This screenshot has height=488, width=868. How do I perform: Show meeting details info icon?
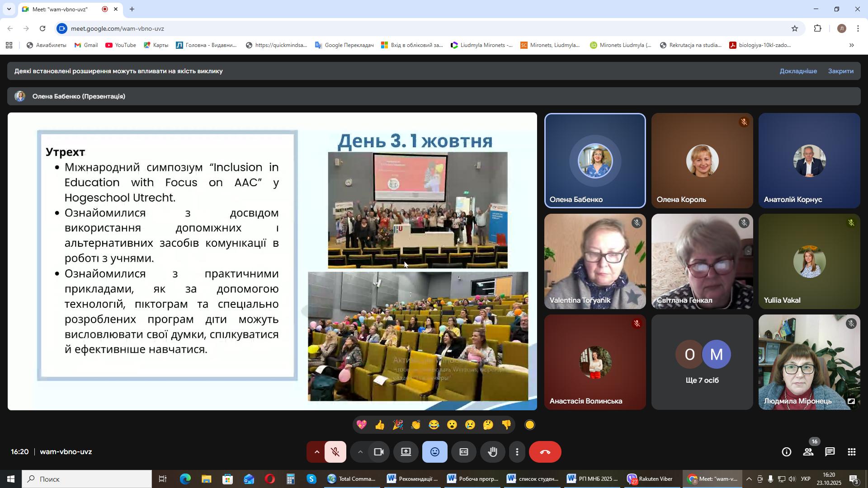tap(786, 452)
